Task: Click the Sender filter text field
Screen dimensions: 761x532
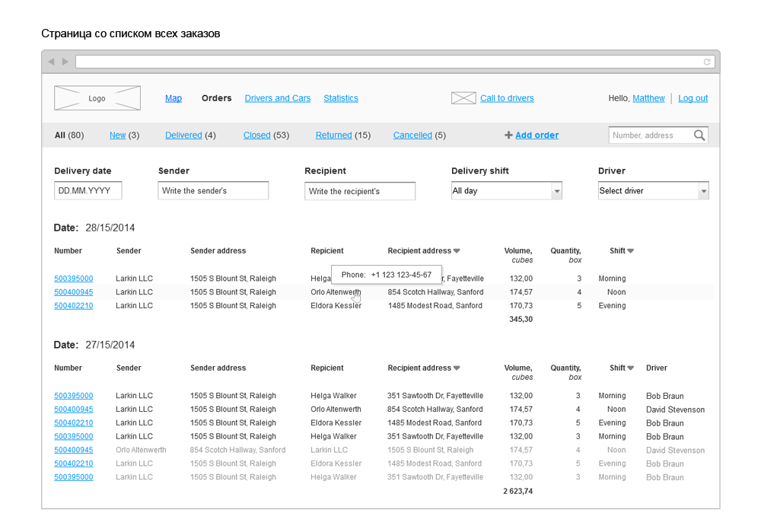Action: click(x=213, y=191)
